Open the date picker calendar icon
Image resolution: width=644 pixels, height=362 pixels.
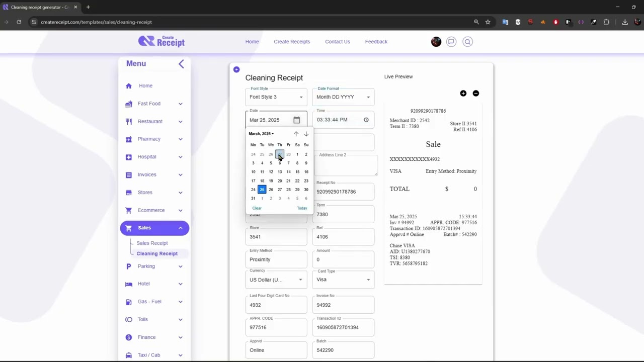pyautogui.click(x=297, y=120)
